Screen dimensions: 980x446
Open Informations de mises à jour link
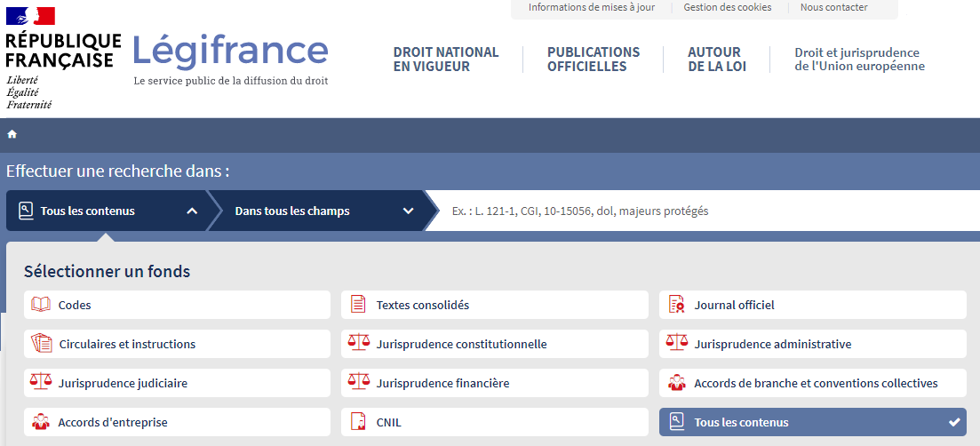point(592,7)
